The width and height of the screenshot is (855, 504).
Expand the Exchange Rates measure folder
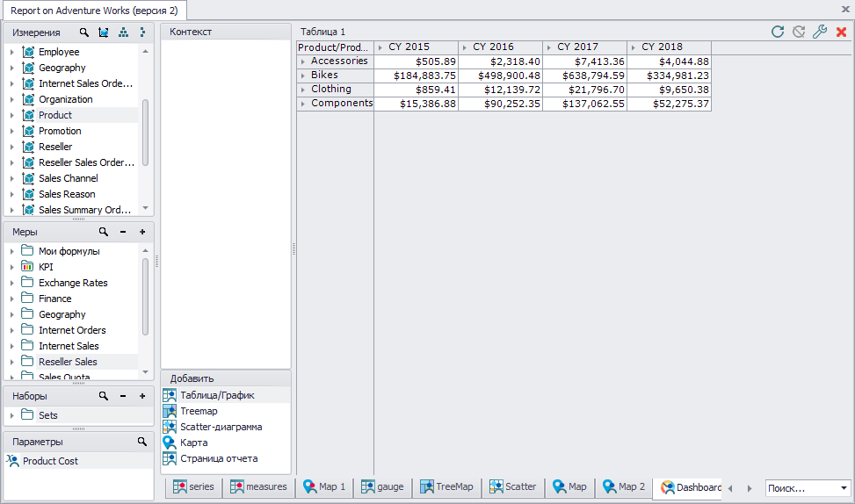[x=12, y=284]
